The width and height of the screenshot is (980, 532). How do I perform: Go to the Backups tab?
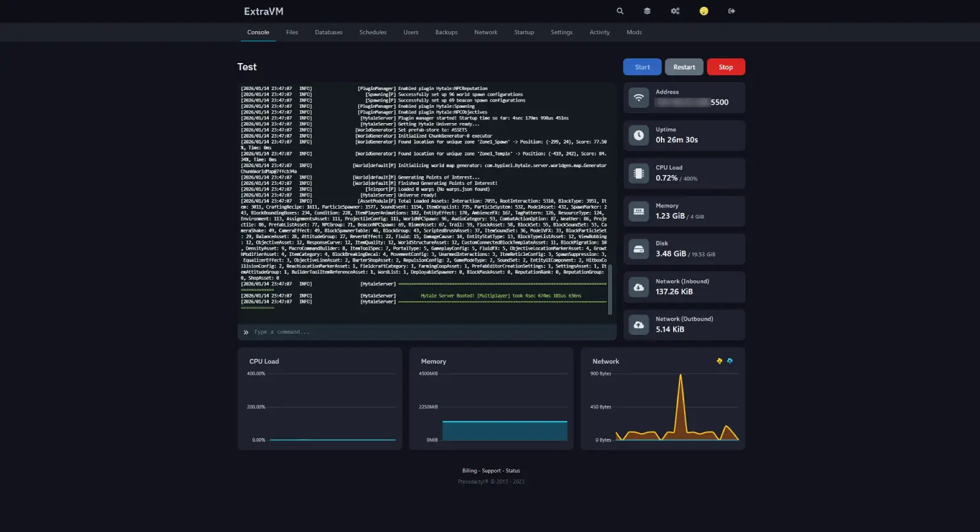(446, 32)
